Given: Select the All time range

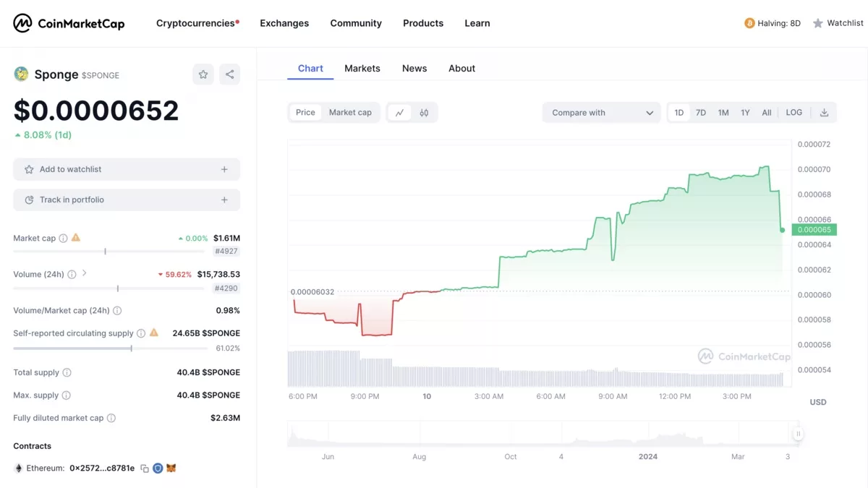Looking at the screenshot, I should click(x=767, y=112).
